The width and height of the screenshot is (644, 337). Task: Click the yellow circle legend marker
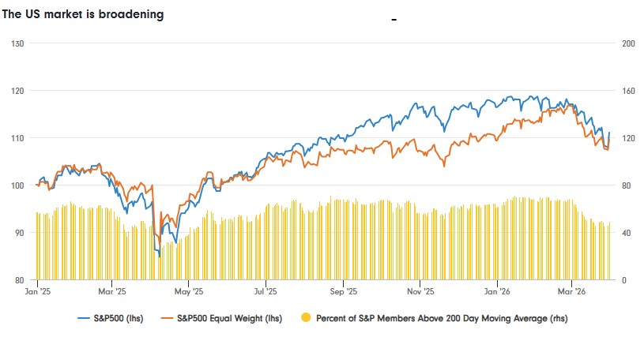pyautogui.click(x=306, y=319)
